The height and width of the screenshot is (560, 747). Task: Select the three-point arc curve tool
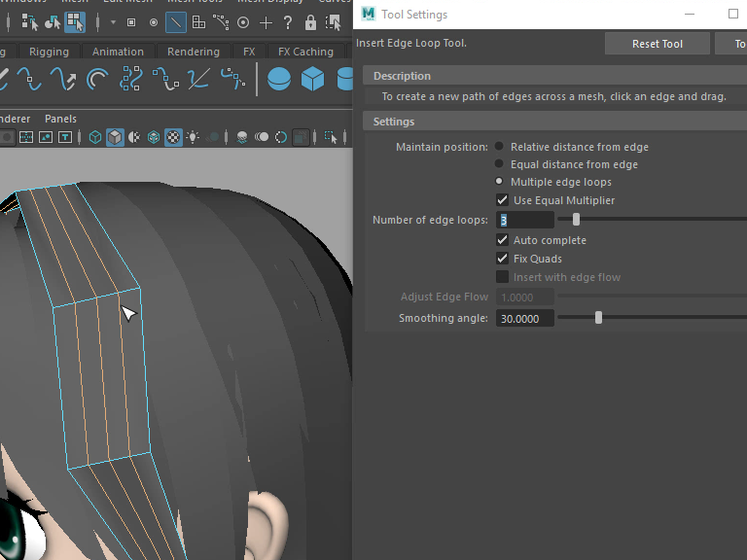96,79
